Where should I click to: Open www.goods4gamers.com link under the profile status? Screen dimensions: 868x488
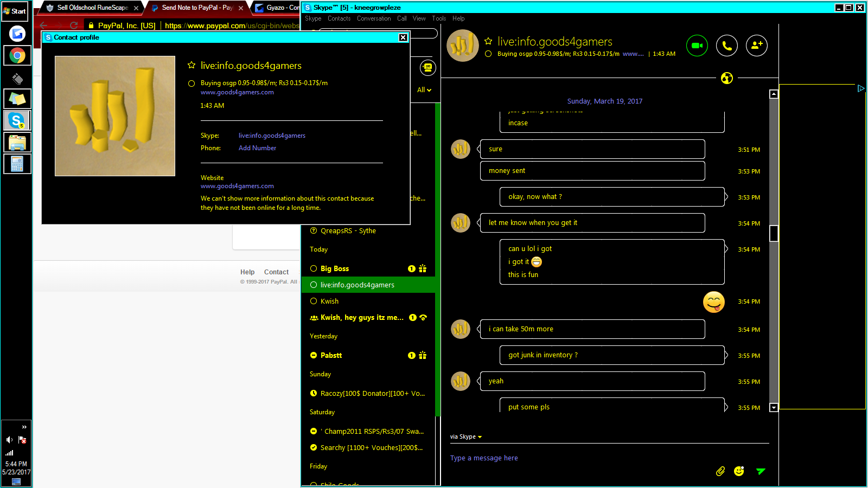tap(237, 92)
